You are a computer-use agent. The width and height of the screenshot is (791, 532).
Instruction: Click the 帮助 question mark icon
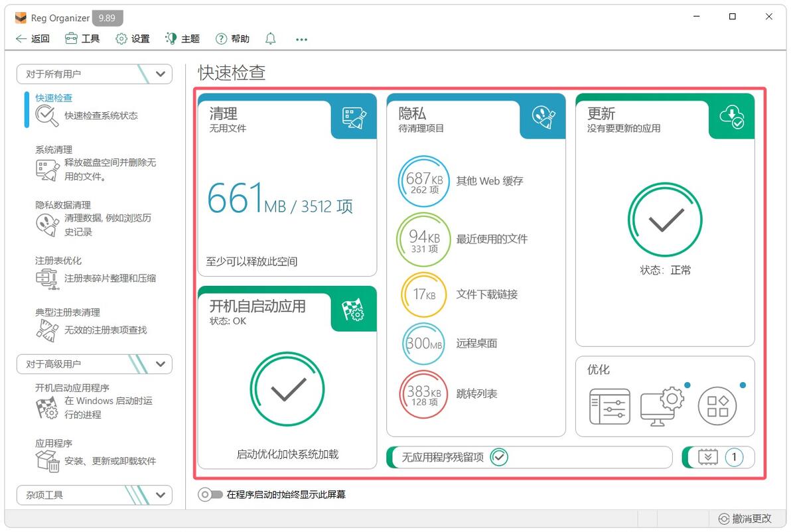click(221, 39)
